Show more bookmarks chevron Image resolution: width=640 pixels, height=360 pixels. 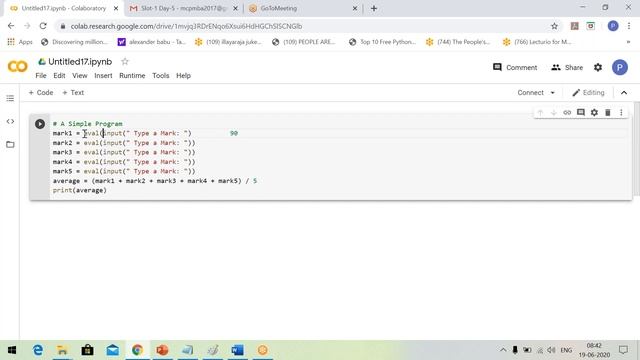pos(628,42)
